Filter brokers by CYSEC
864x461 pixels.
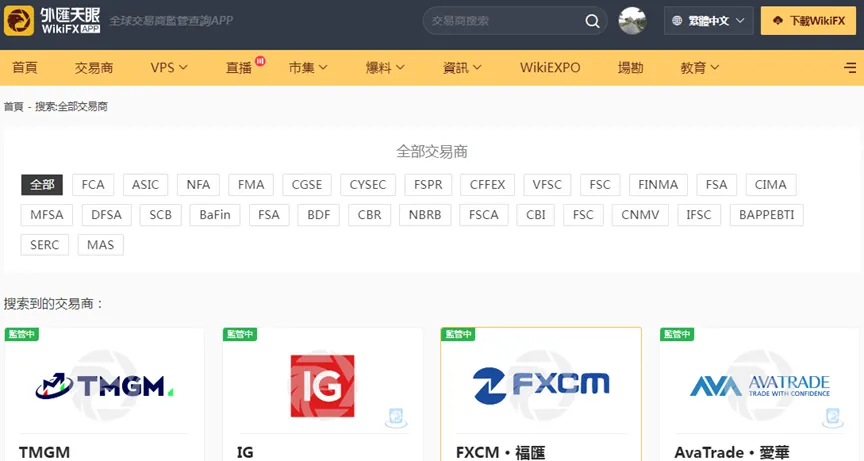368,185
